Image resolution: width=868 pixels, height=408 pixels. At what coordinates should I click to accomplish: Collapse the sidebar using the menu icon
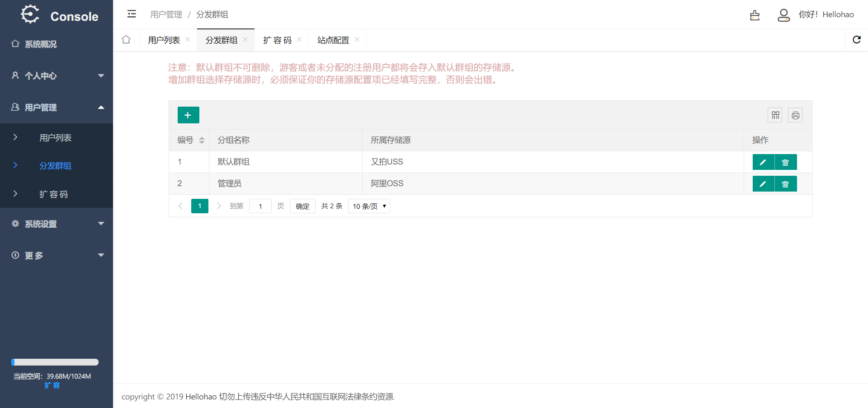[x=132, y=14]
